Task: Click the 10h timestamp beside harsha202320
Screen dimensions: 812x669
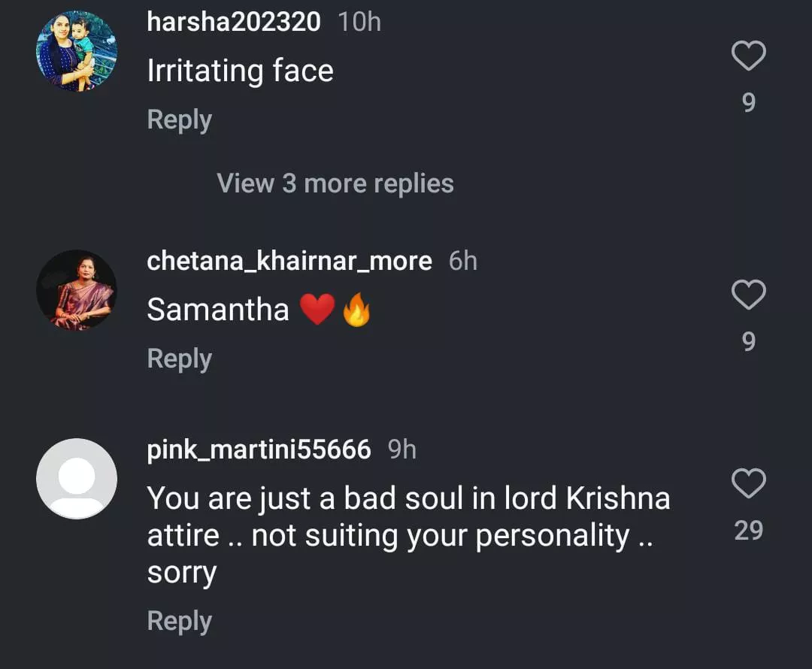Action: click(x=359, y=22)
